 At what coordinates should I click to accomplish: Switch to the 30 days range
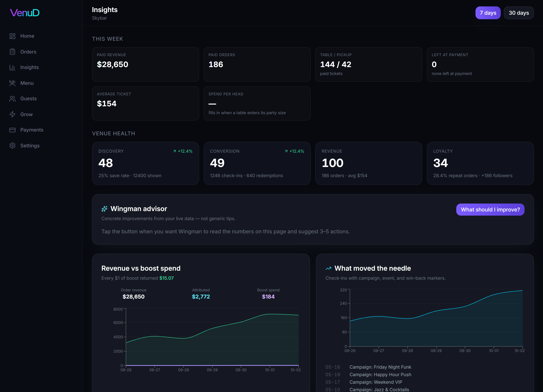pyautogui.click(x=519, y=13)
